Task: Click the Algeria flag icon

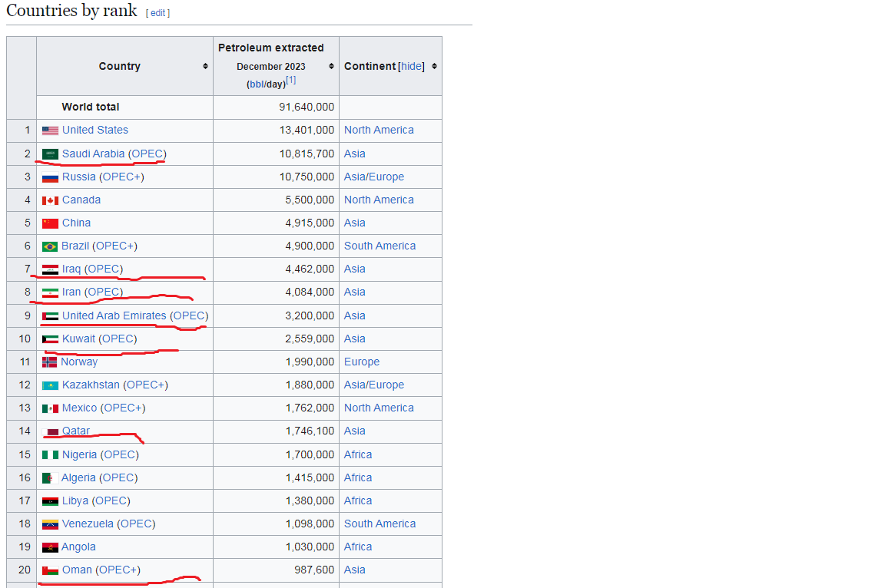Action: click(50, 478)
